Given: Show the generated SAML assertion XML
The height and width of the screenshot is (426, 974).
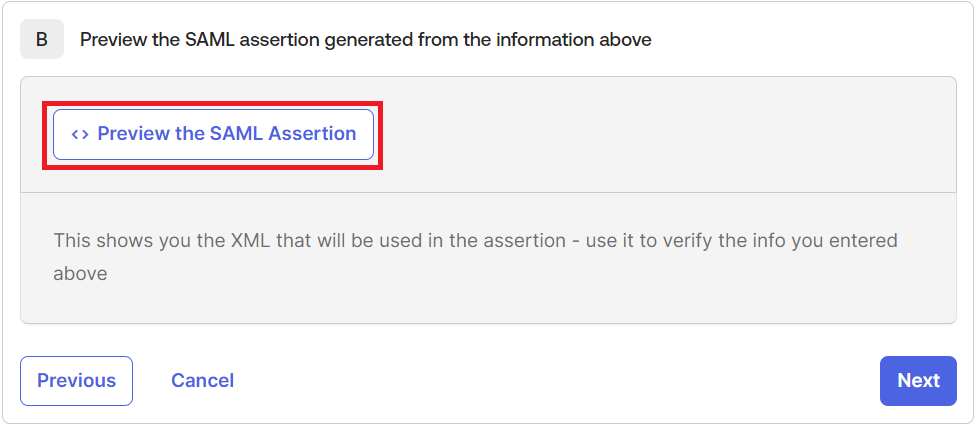Looking at the screenshot, I should (213, 134).
